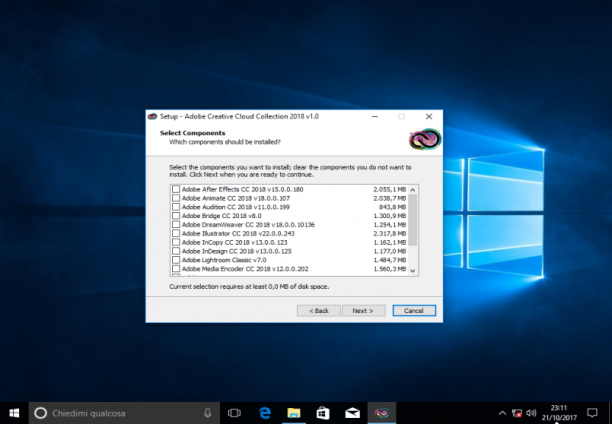Viewport: 612px width, 424px height.
Task: Open the Windows Start menu
Action: pos(14,413)
